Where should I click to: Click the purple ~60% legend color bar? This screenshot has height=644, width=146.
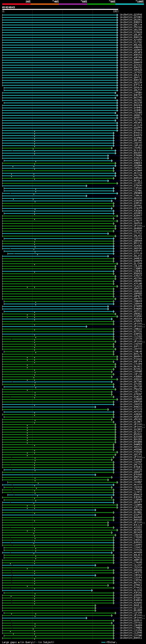73,4
